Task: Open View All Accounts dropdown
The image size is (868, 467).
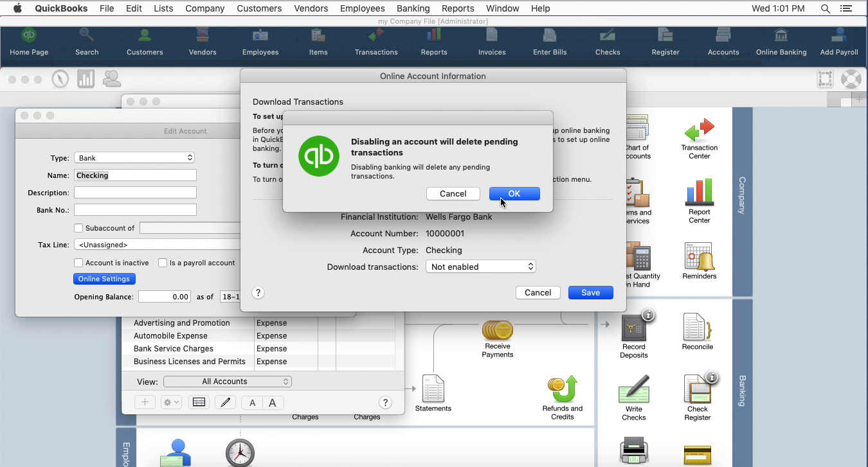Action: 228,382
